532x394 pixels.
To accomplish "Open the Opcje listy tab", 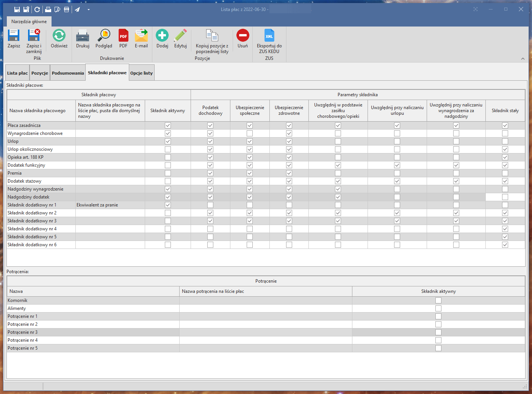I will [141, 73].
